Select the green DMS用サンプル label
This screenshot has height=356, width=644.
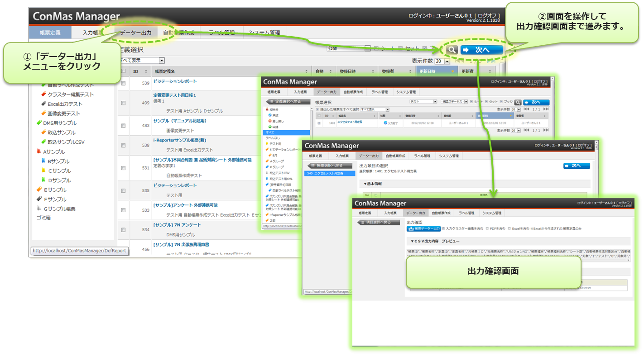pos(59,123)
